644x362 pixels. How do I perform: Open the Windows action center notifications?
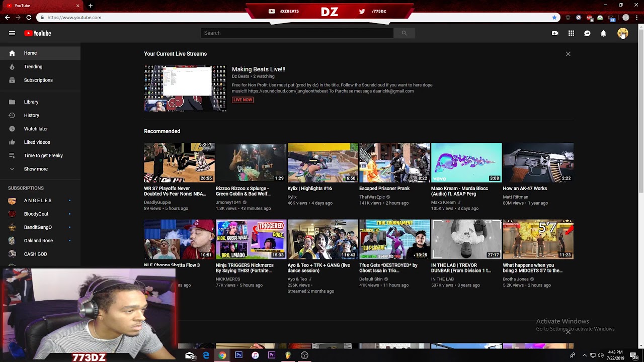(x=634, y=355)
